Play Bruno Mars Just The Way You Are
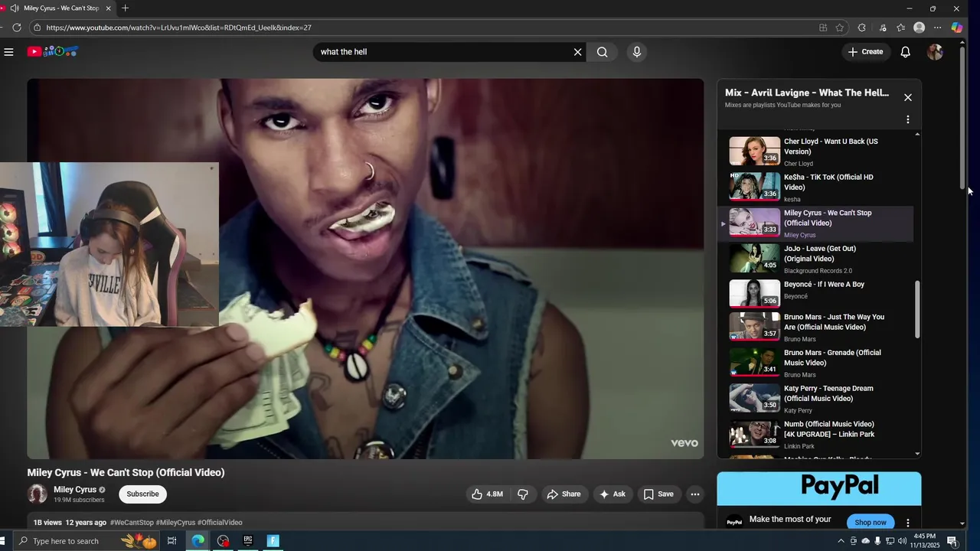The height and width of the screenshot is (551, 980). [x=815, y=328]
